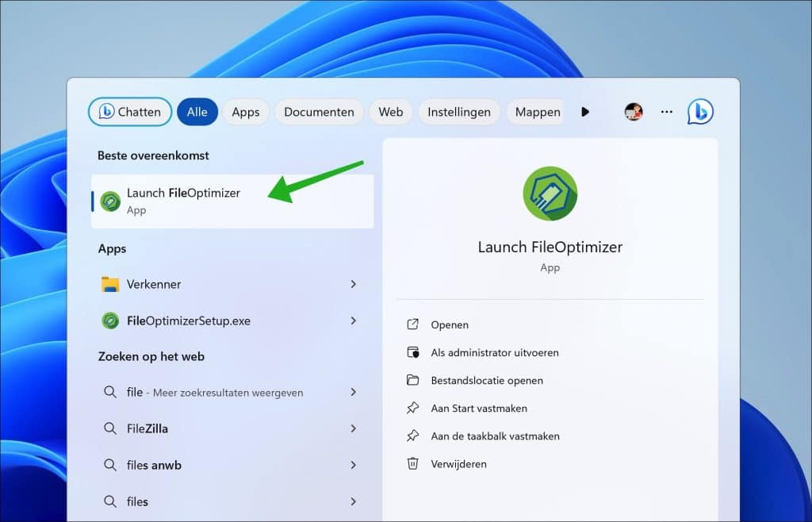Search the web for 'files anwb'

[232, 465]
